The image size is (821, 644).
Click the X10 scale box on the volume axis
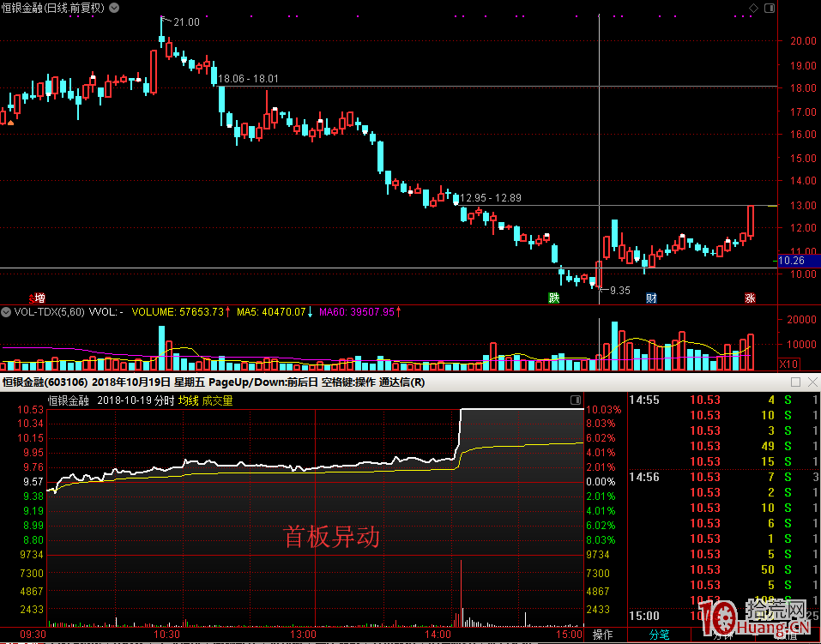tap(788, 364)
